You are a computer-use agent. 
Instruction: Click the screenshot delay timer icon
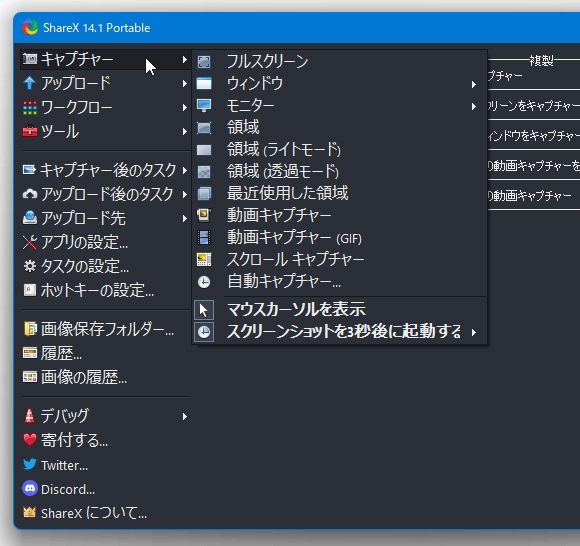coord(204,332)
